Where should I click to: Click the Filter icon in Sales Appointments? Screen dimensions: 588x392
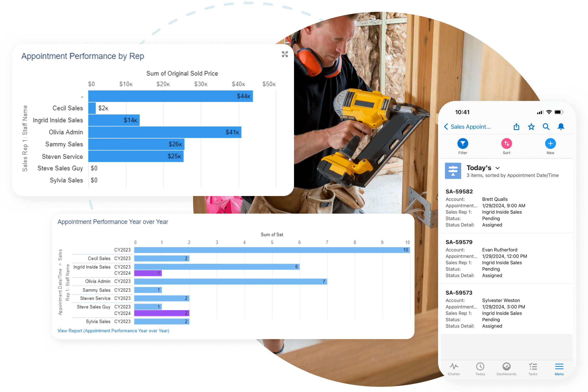click(x=463, y=145)
